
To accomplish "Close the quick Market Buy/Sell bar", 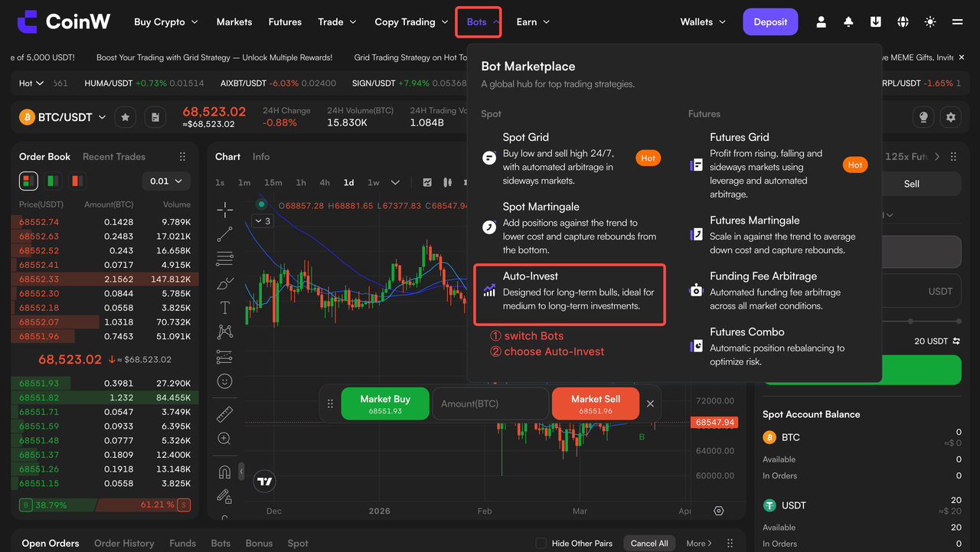I will pos(650,403).
